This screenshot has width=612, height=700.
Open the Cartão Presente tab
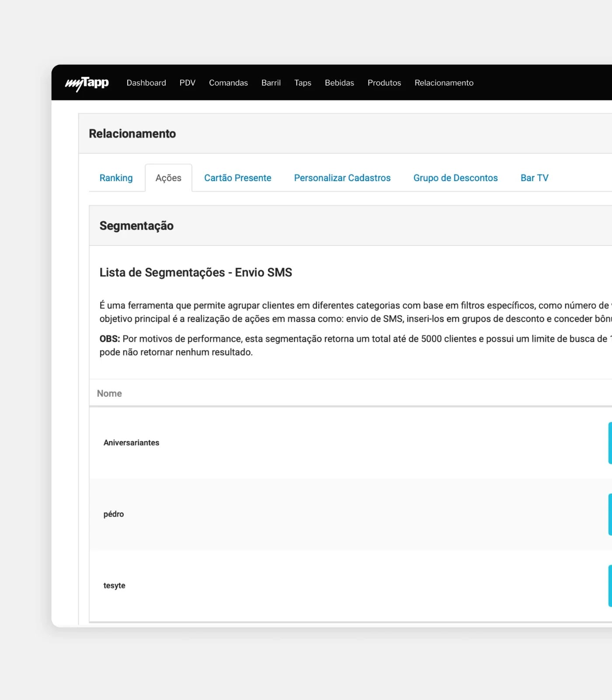tap(237, 178)
